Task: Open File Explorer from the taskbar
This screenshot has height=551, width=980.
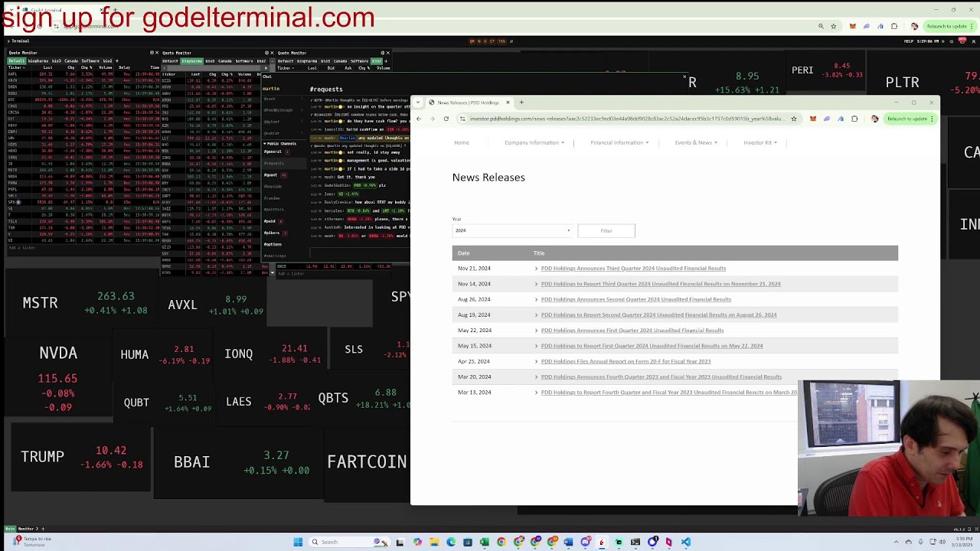Action: click(434, 542)
